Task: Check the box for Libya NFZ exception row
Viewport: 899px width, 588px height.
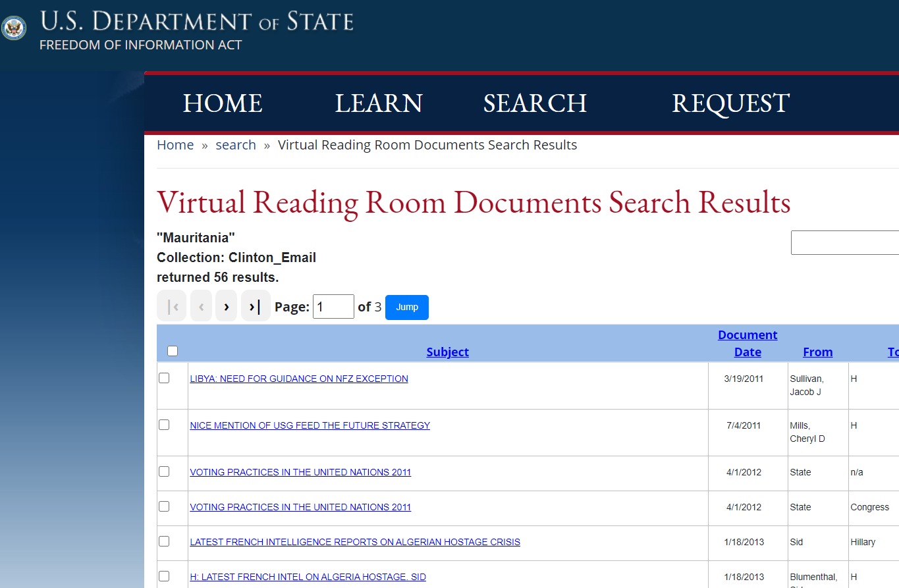Action: (x=164, y=378)
